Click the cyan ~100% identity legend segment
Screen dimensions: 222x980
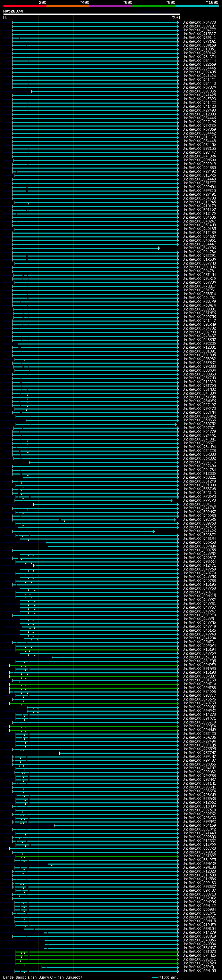197,6
